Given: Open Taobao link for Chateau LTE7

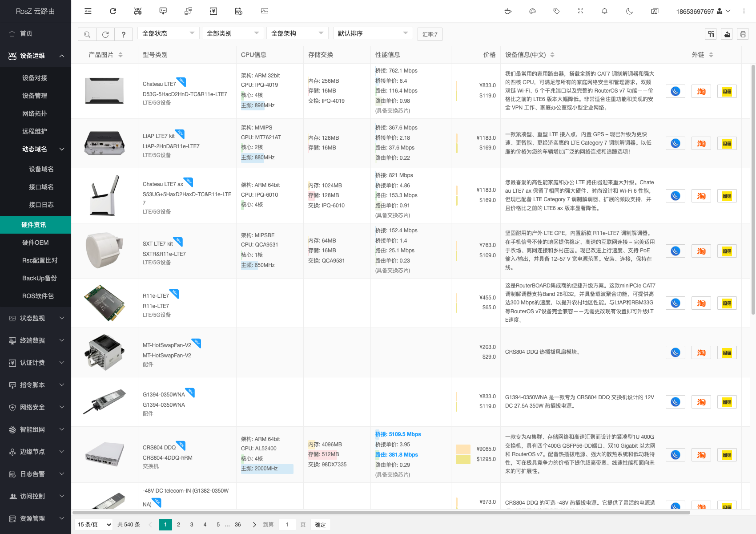Looking at the screenshot, I should pos(701,91).
